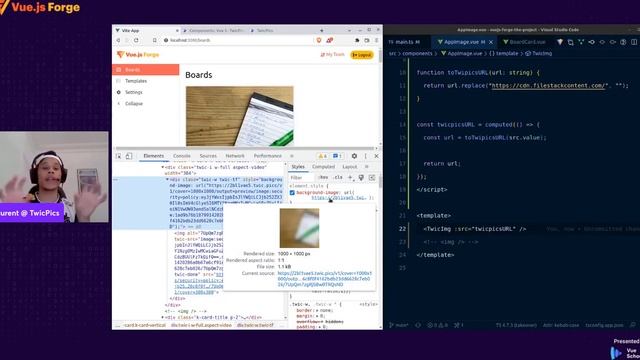Open the Network tab

click(235, 156)
